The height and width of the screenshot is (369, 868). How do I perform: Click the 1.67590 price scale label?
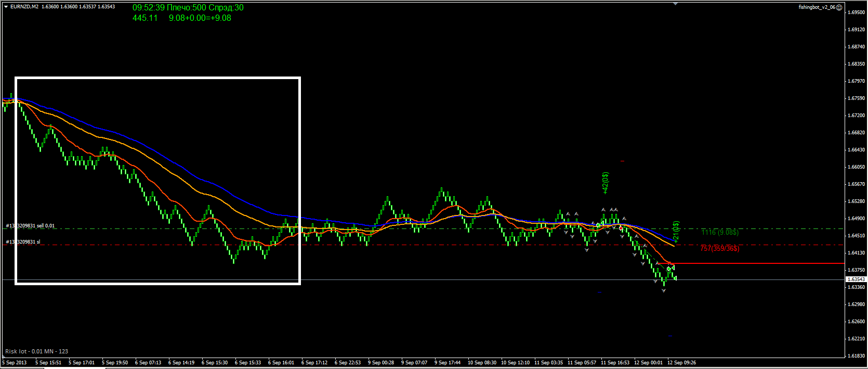point(856,98)
